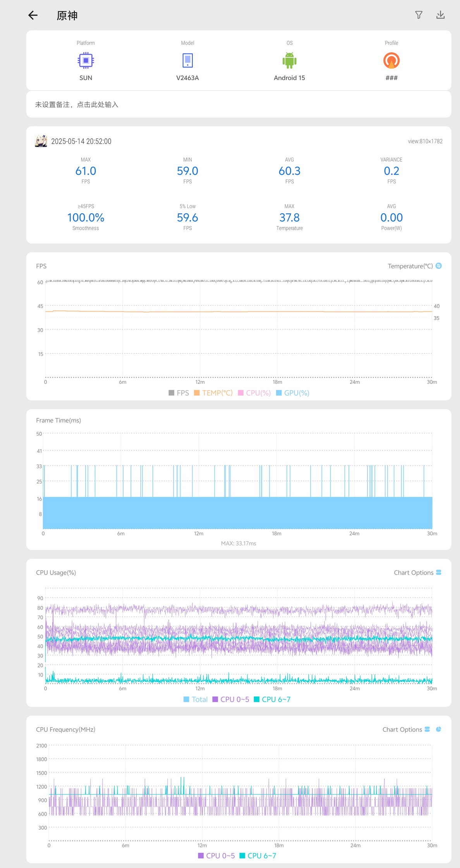
Task: Click the view:810×1782 resolution text
Action: tap(425, 141)
